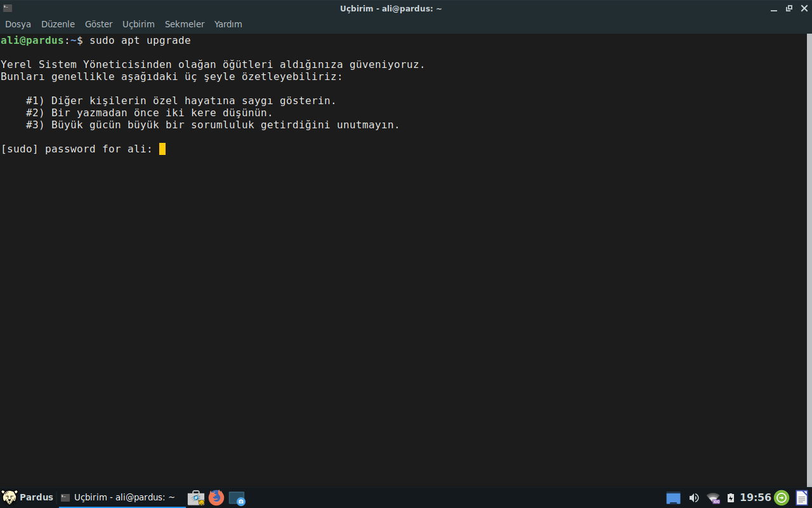
Task: Click the green logout arrow icon
Action: click(x=782, y=497)
